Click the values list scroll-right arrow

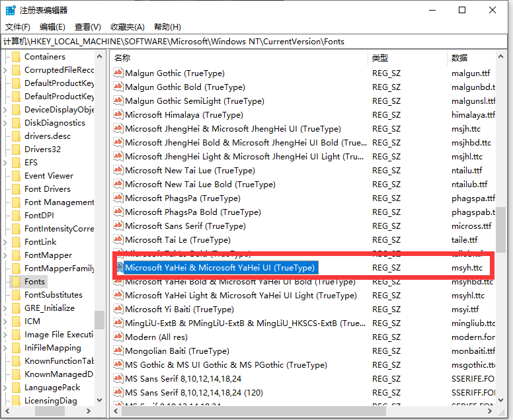pos(490,411)
